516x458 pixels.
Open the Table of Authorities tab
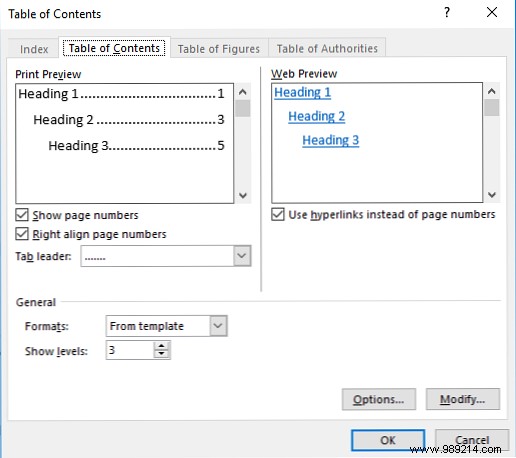tap(327, 49)
